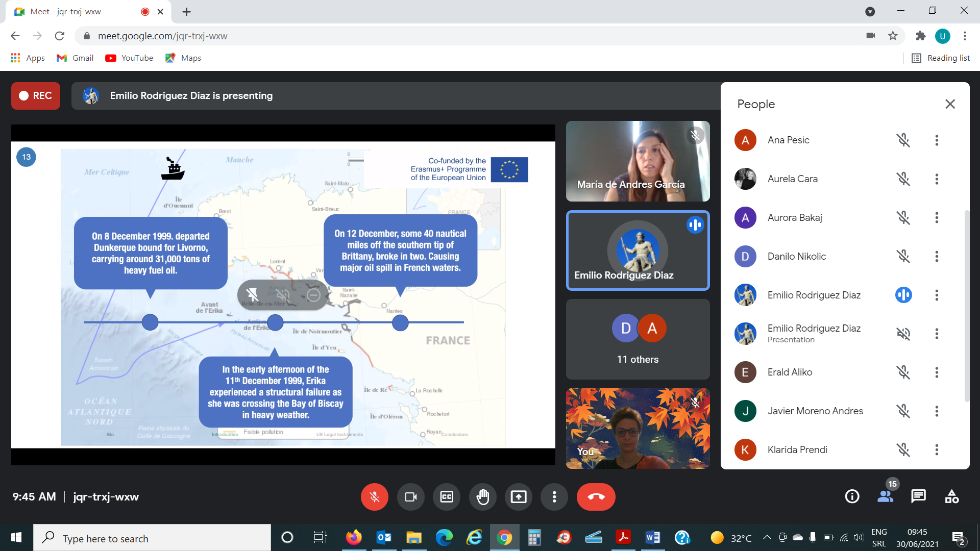Unmute your microphone in the call bar
Screen dimensions: 980x551
[x=374, y=497]
